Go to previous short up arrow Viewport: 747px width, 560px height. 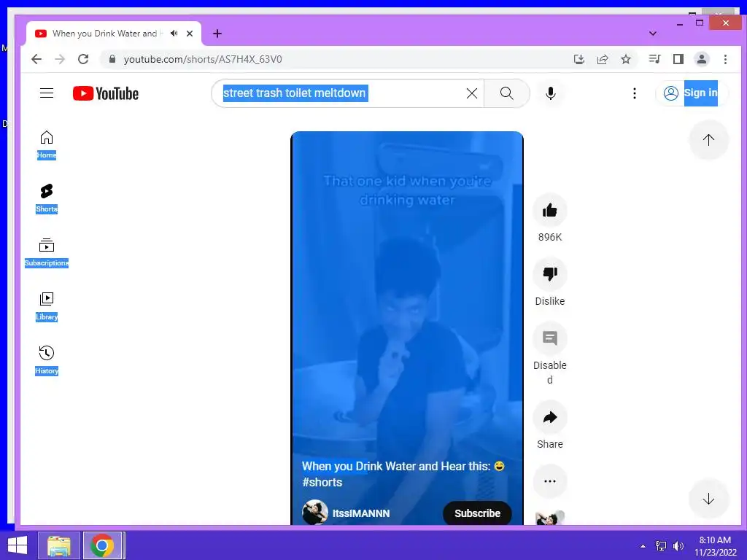708,140
